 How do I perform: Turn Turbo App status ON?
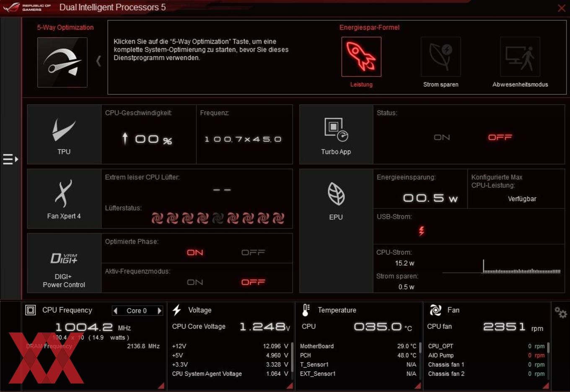point(442,138)
